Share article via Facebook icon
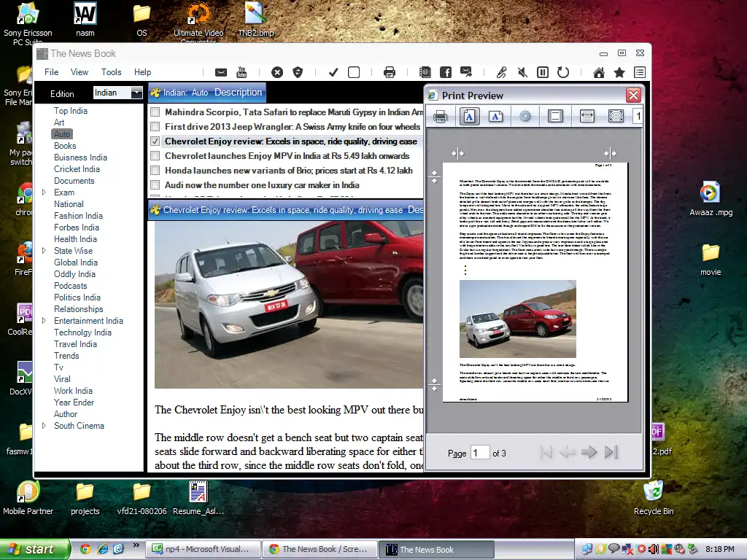The height and width of the screenshot is (560, 747). click(x=446, y=72)
